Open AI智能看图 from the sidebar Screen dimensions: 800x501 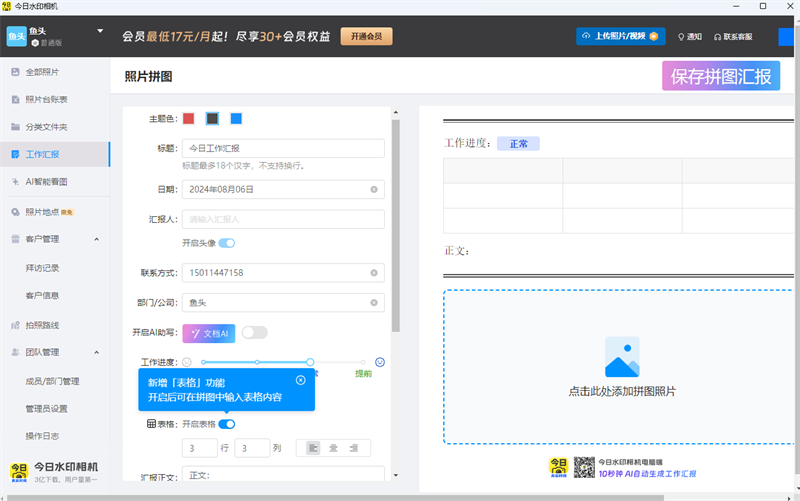click(46, 182)
